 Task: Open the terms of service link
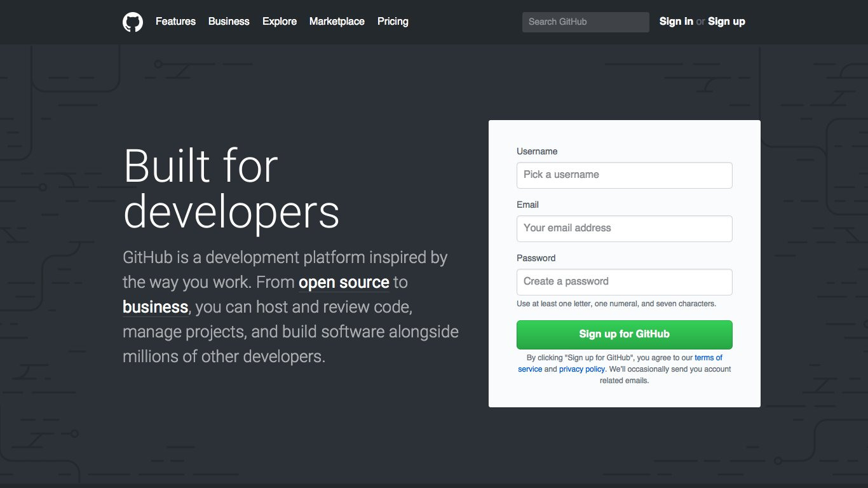click(709, 357)
